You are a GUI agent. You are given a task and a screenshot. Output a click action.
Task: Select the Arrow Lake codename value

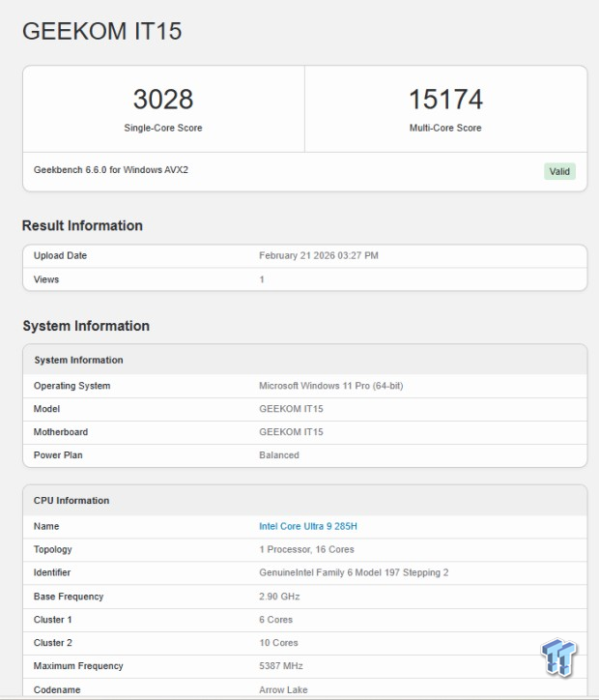(x=284, y=689)
